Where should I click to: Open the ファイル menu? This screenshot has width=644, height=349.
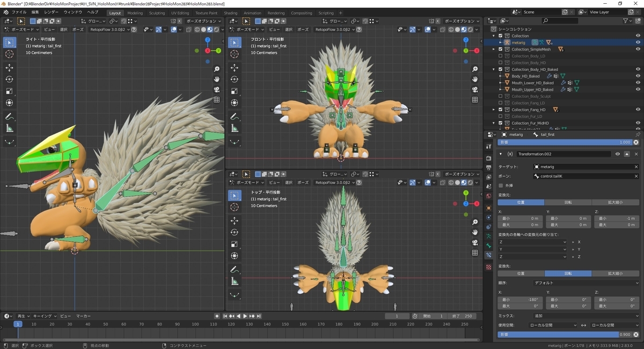(19, 12)
